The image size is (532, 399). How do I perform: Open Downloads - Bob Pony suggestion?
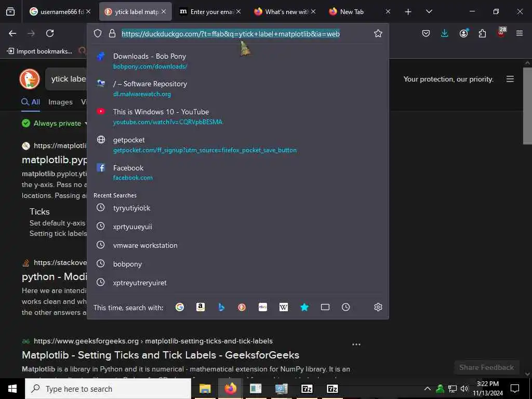[237, 61]
